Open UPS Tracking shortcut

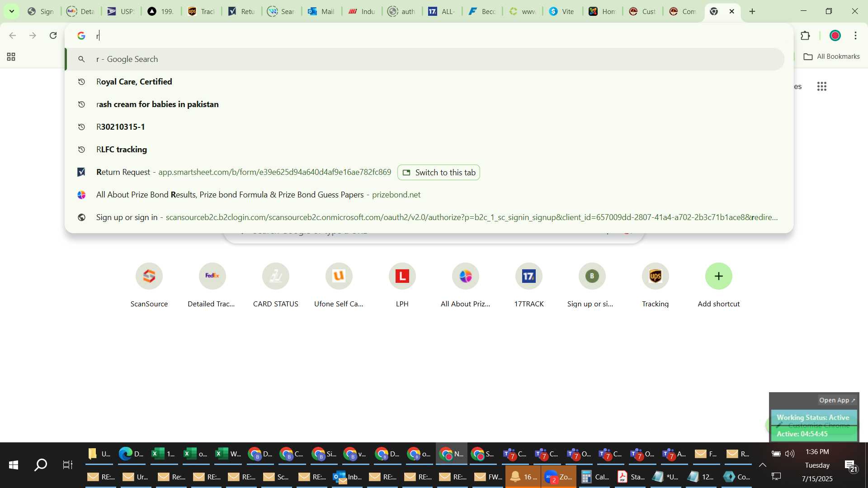tap(656, 286)
